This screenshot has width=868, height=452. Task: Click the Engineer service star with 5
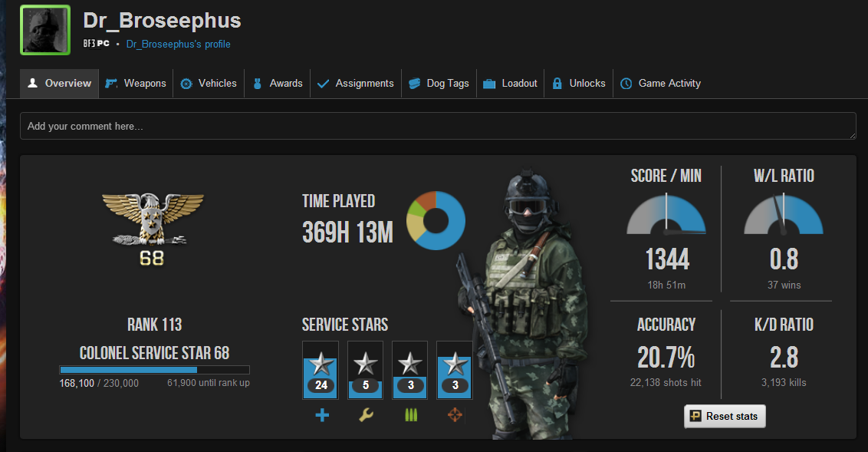365,370
